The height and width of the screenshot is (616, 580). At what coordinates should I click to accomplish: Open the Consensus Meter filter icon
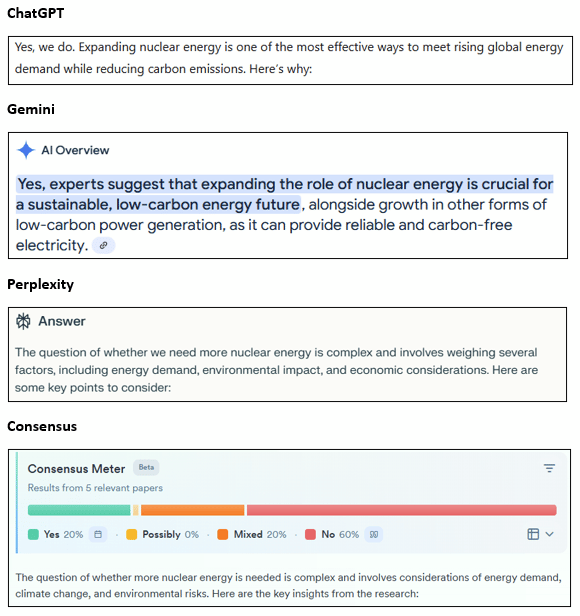coord(549,468)
